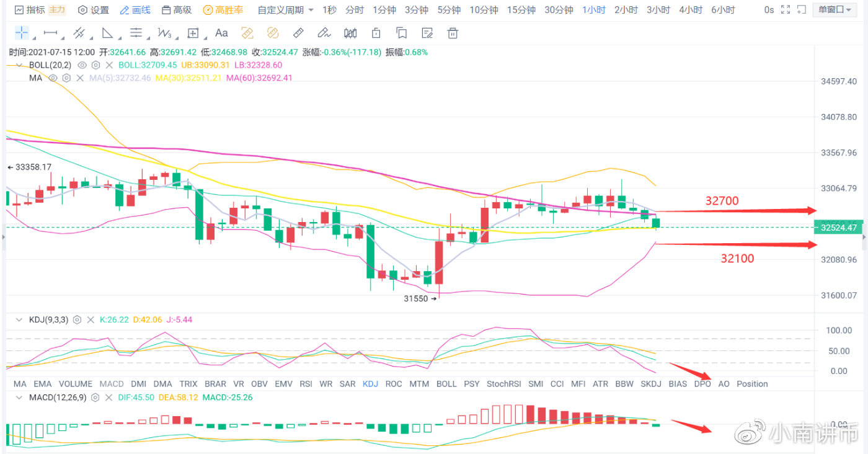Select the Aa text annotation tool

coord(221,33)
